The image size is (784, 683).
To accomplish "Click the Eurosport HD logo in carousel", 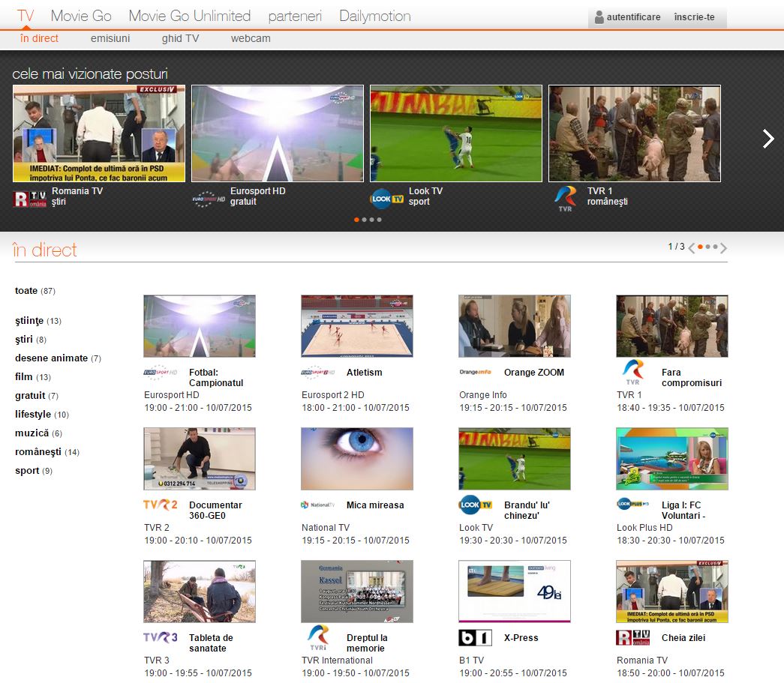I will 209,199.
